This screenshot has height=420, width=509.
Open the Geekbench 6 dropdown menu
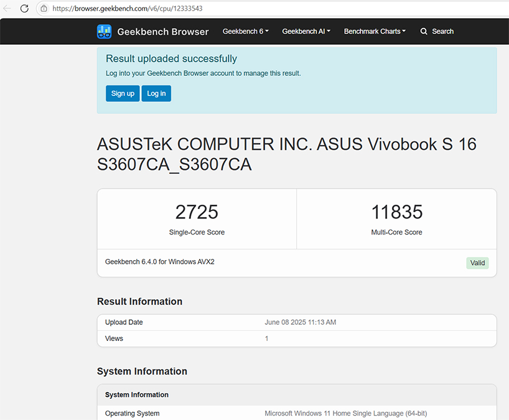click(x=245, y=32)
